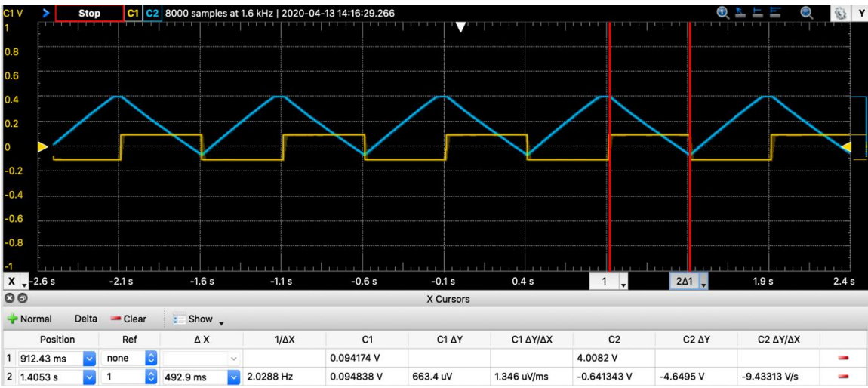Add a Delta cursor
Image resolution: width=868 pixels, height=388 pixels.
coord(86,319)
